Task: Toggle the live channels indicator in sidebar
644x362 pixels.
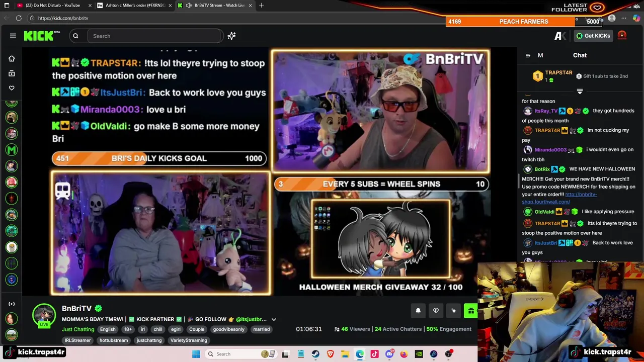Action: click(x=12, y=304)
